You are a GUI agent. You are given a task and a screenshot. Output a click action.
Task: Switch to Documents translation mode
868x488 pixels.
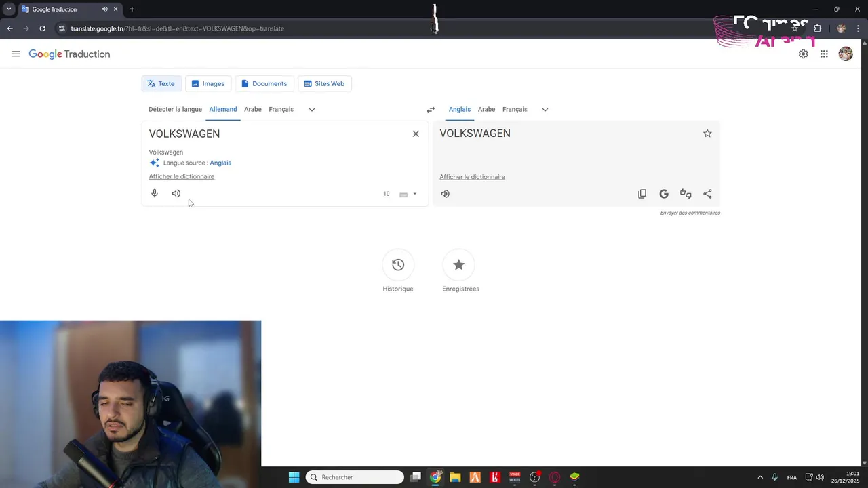(264, 84)
